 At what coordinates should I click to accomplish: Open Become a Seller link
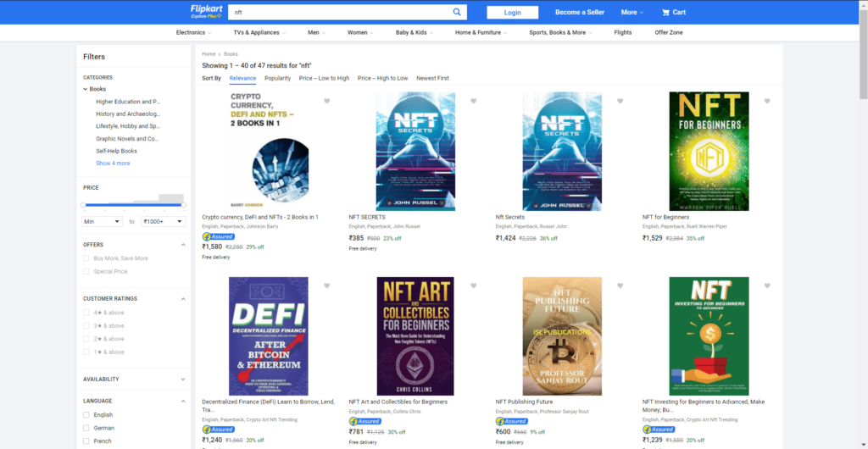(x=580, y=12)
